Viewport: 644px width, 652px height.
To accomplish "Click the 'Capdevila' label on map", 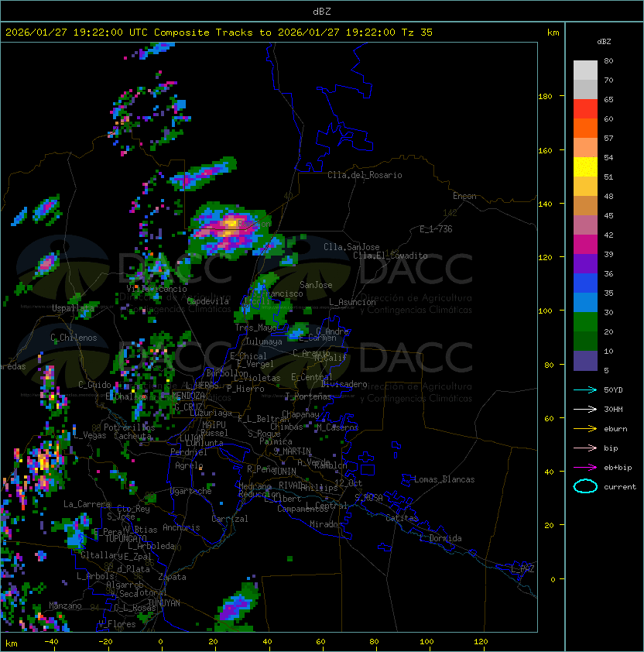I will [x=207, y=301].
